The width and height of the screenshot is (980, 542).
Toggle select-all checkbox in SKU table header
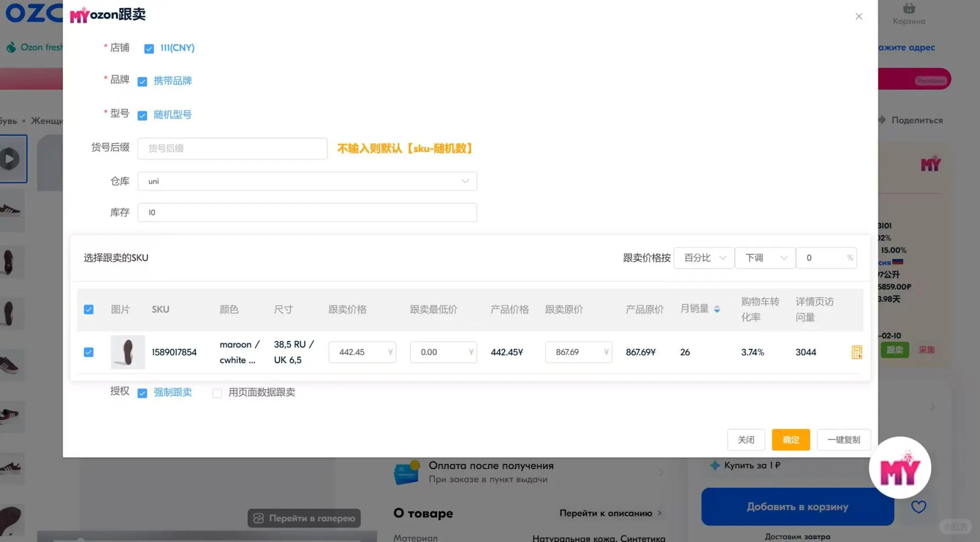pyautogui.click(x=88, y=310)
